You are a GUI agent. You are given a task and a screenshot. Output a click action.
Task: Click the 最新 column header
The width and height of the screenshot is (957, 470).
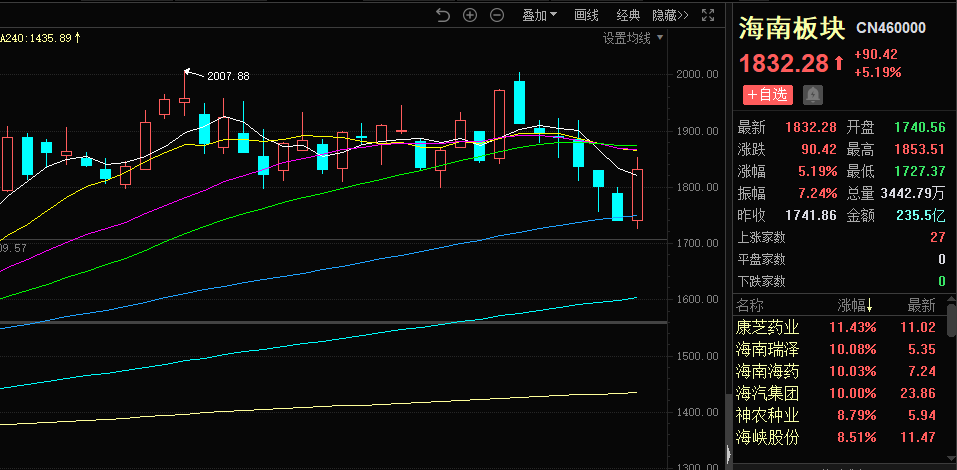(x=921, y=305)
